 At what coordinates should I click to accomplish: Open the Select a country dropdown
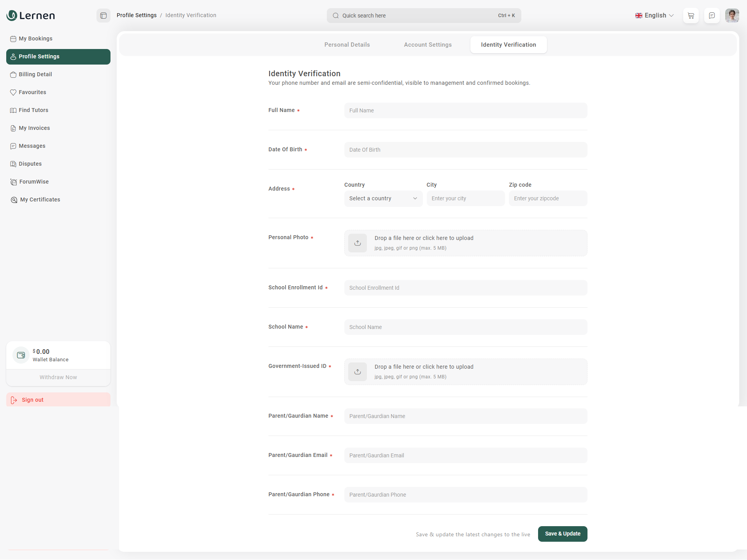point(383,198)
